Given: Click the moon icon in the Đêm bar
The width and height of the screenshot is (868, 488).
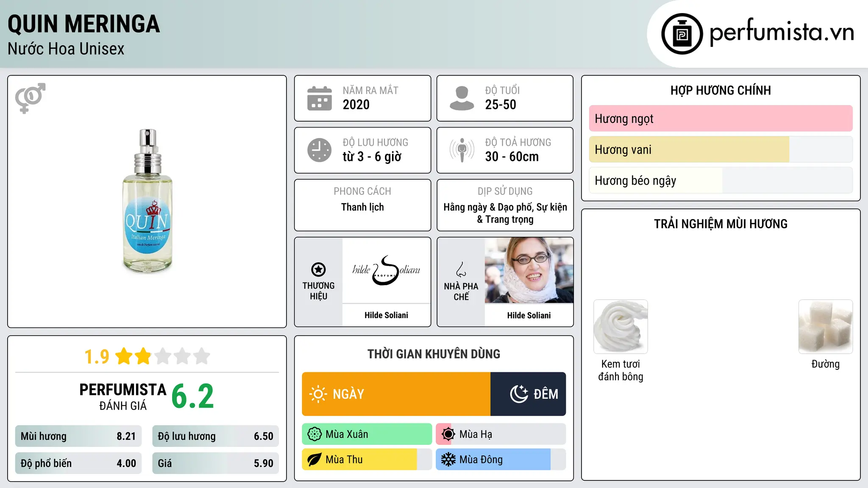Looking at the screenshot, I should pos(519,394).
